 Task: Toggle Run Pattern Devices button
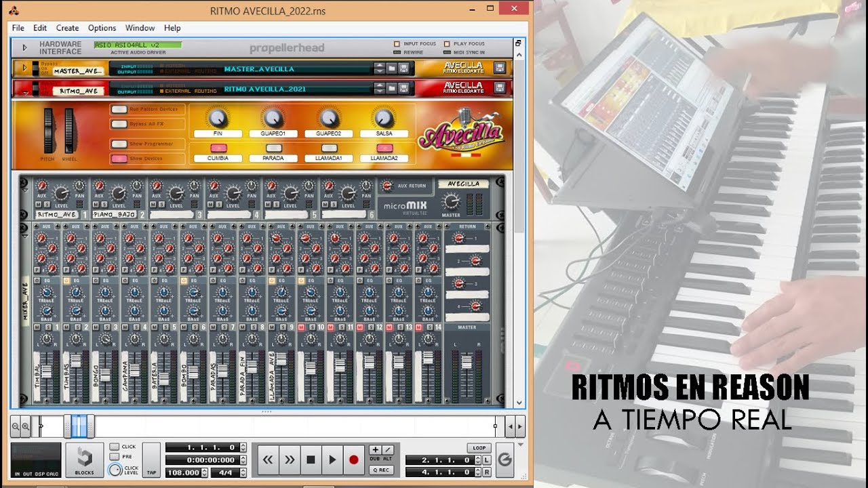point(119,109)
